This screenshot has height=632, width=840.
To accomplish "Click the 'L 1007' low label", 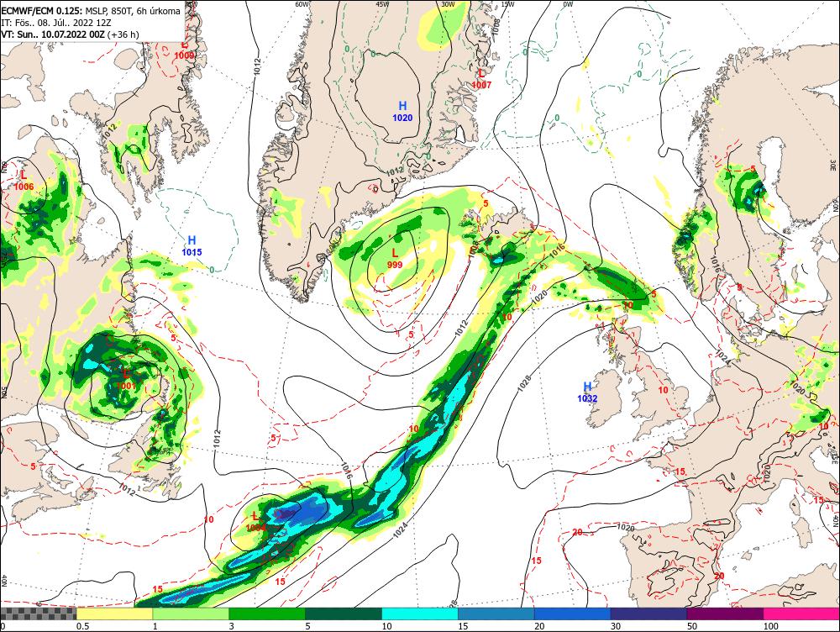I will point(481,79).
